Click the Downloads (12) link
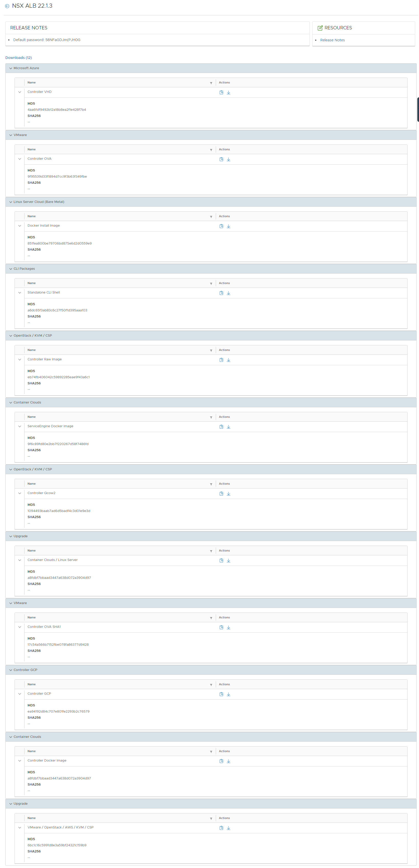The image size is (419, 868). coord(19,58)
